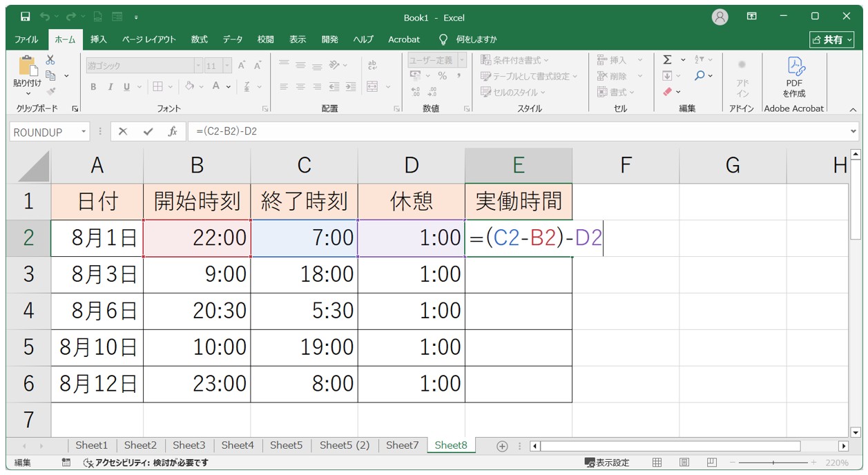Viewport: 868px width, 475px height.
Task: Open the ファイル tab
Action: (27, 39)
